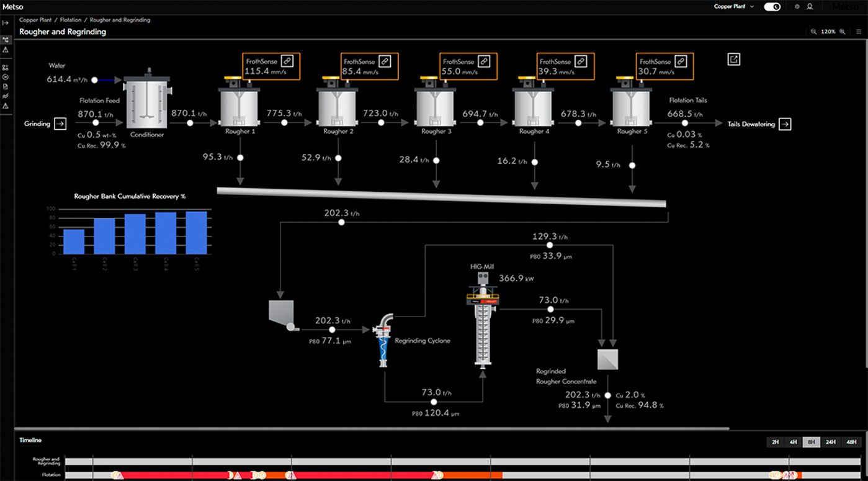The image size is (868, 481).
Task: Click the Water flow measurement point
Action: [94, 79]
